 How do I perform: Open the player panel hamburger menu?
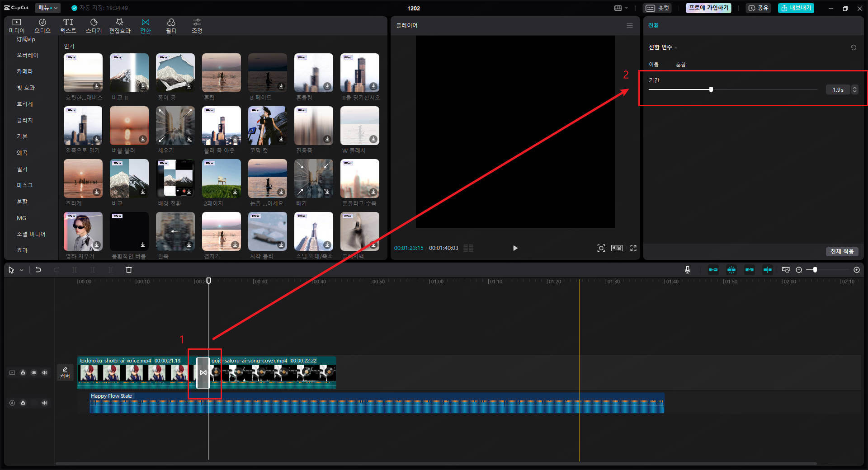pos(630,25)
